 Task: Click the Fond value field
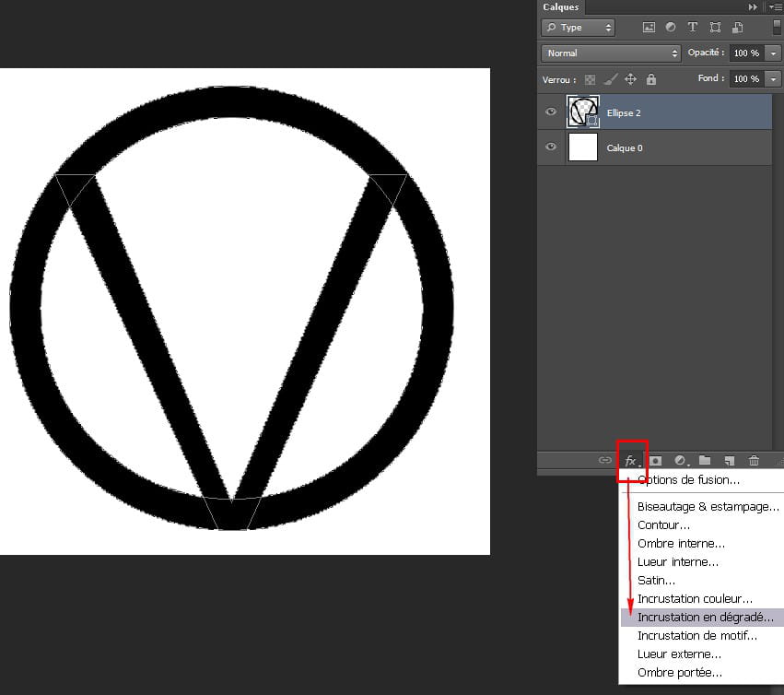(x=746, y=79)
